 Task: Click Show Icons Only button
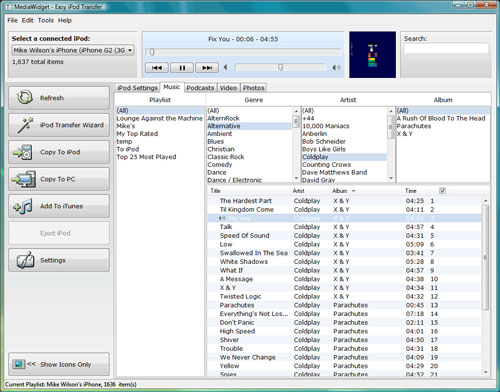59,364
